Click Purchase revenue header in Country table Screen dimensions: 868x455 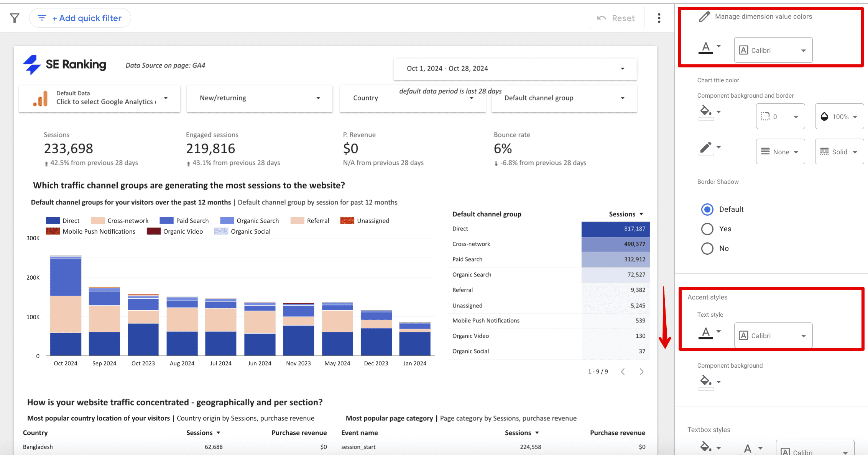(x=299, y=433)
